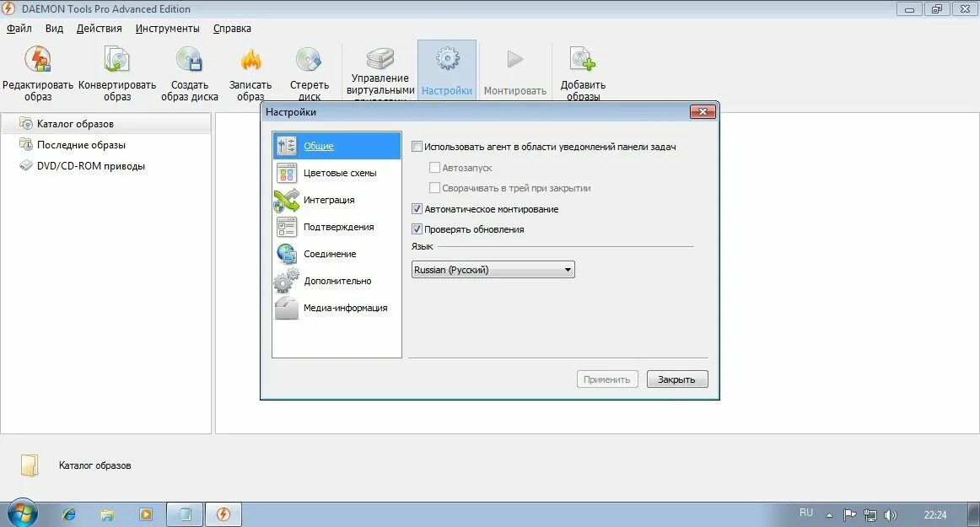Open Windows Media Player taskbar icon
The width and height of the screenshot is (980, 527).
click(146, 514)
